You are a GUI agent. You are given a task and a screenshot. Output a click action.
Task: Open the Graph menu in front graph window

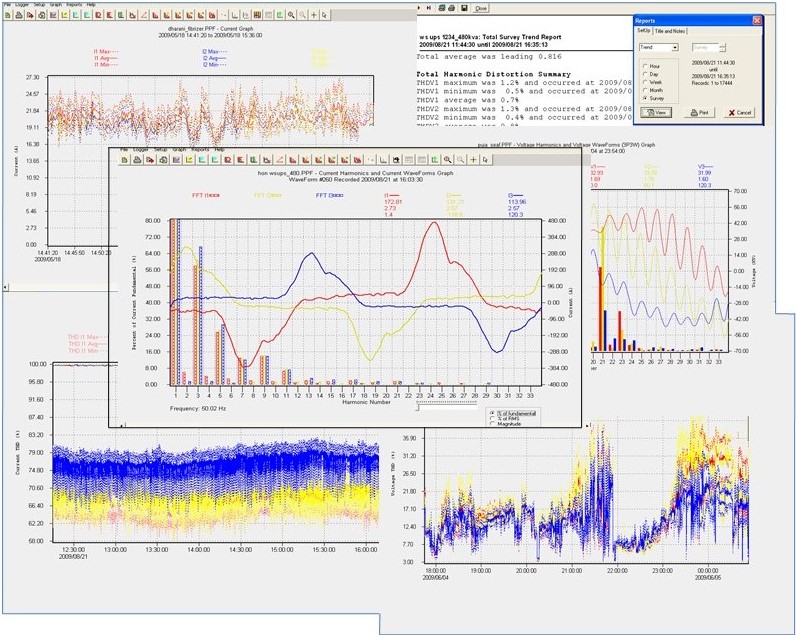point(179,150)
